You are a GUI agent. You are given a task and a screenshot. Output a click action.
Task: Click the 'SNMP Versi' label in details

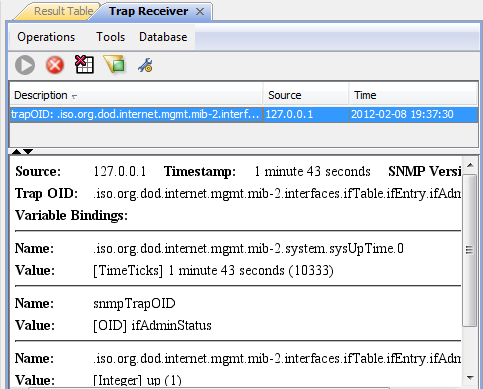tap(425, 172)
